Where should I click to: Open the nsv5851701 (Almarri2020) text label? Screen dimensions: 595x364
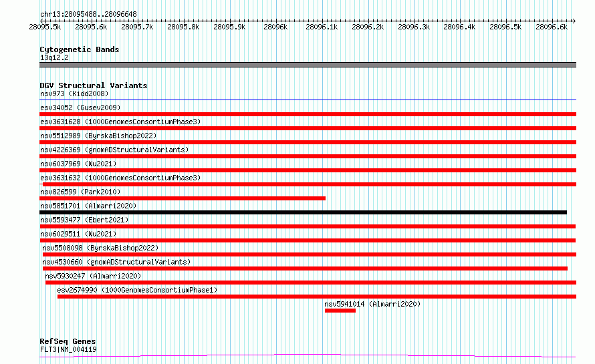point(88,206)
